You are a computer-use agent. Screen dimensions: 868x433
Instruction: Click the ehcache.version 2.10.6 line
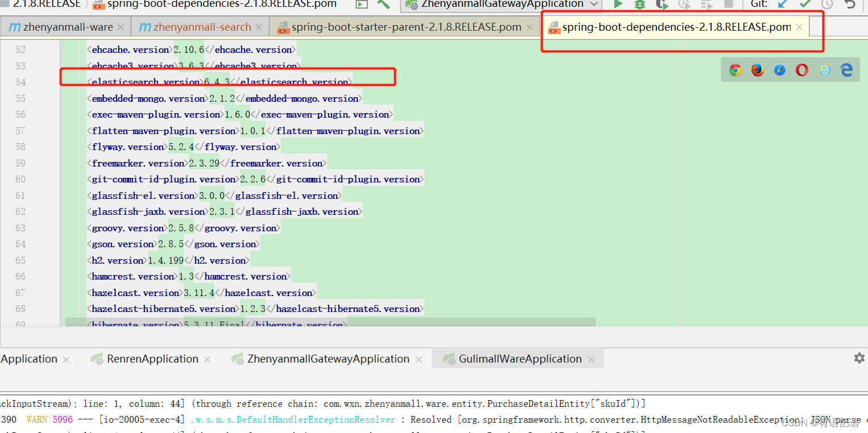tap(191, 50)
